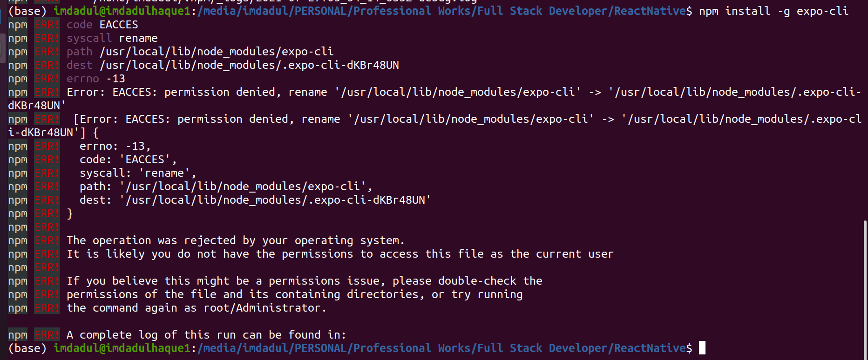
Task: Click the 'code EACCES' error line
Action: point(102,25)
